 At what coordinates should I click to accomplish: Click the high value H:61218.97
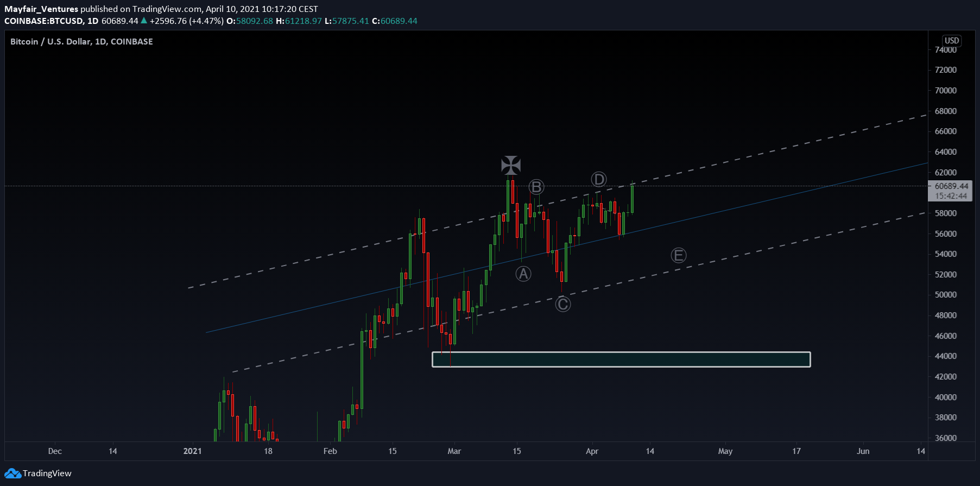[x=299, y=21]
